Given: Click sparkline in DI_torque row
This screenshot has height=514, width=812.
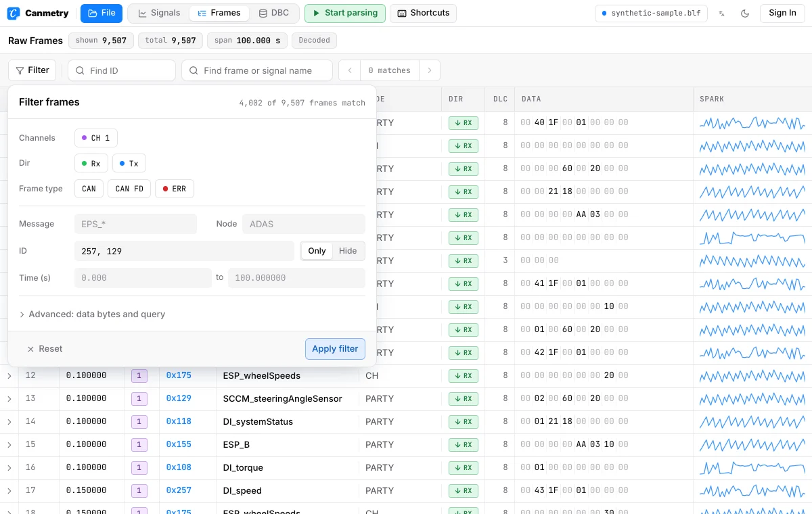Looking at the screenshot, I should (752, 468).
